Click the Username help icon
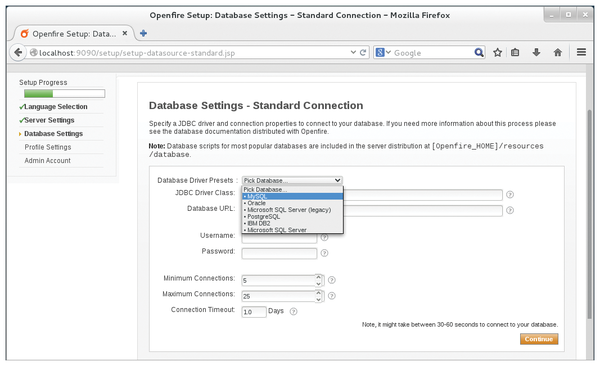Viewport: 600px width, 366px height. coord(324,237)
